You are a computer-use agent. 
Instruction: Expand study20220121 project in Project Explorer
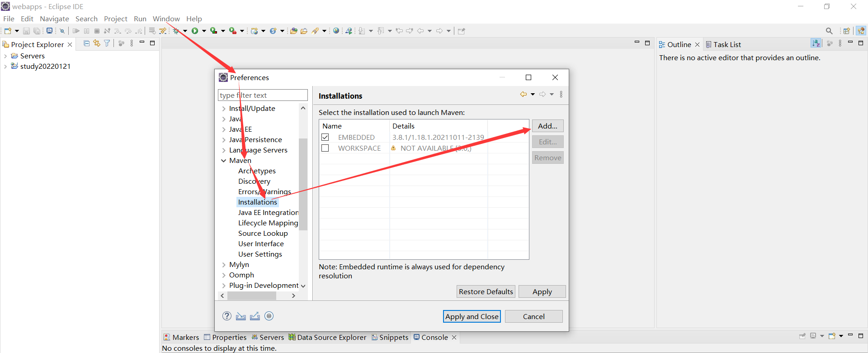[5, 67]
